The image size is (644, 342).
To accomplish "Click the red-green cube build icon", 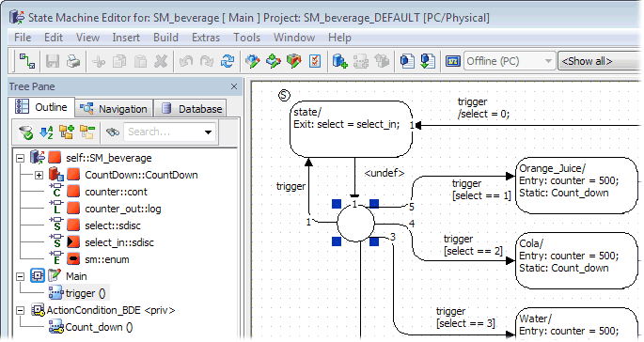I will pyautogui.click(x=293, y=62).
